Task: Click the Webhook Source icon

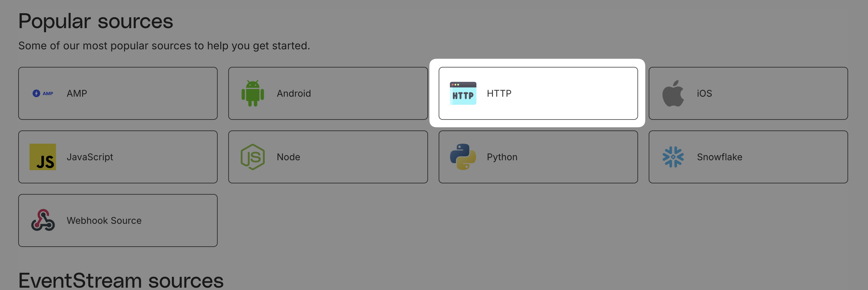Action: tap(43, 220)
